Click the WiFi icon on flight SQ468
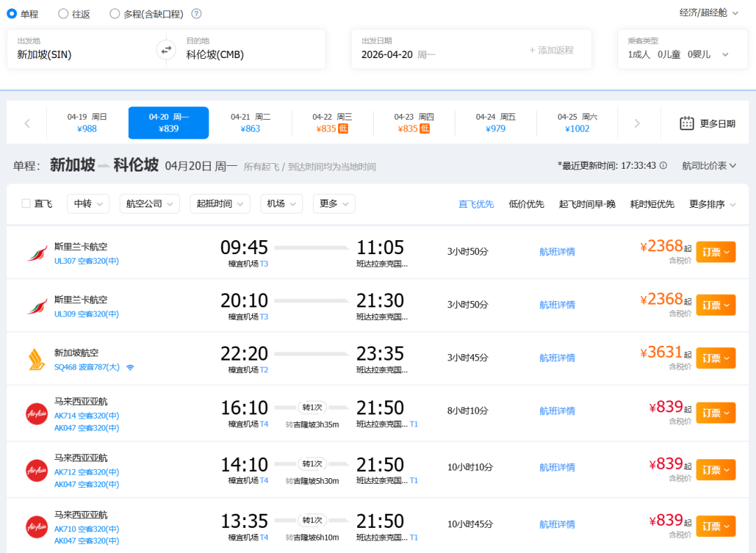This screenshot has width=756, height=553. (x=130, y=367)
